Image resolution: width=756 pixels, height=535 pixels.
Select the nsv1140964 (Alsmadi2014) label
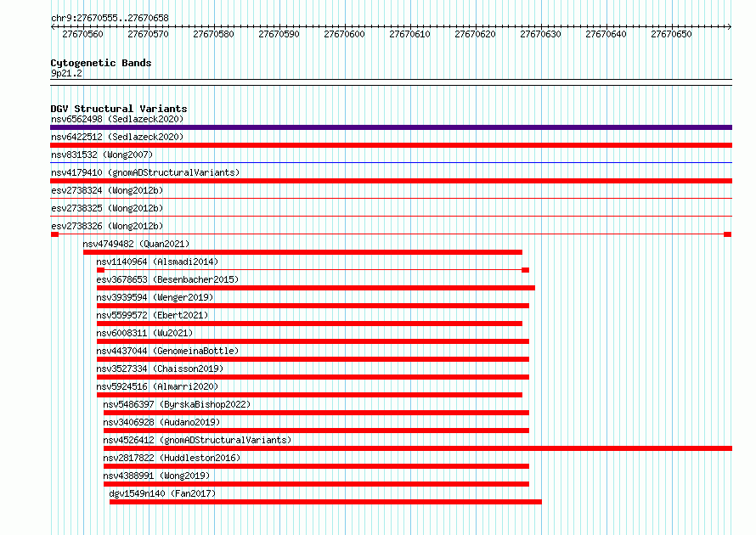157,262
